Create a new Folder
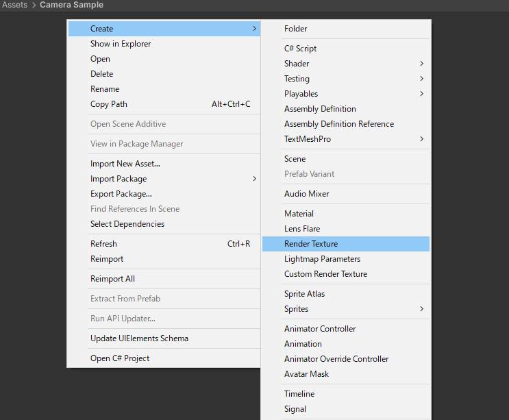The height and width of the screenshot is (420, 509). coord(346,29)
